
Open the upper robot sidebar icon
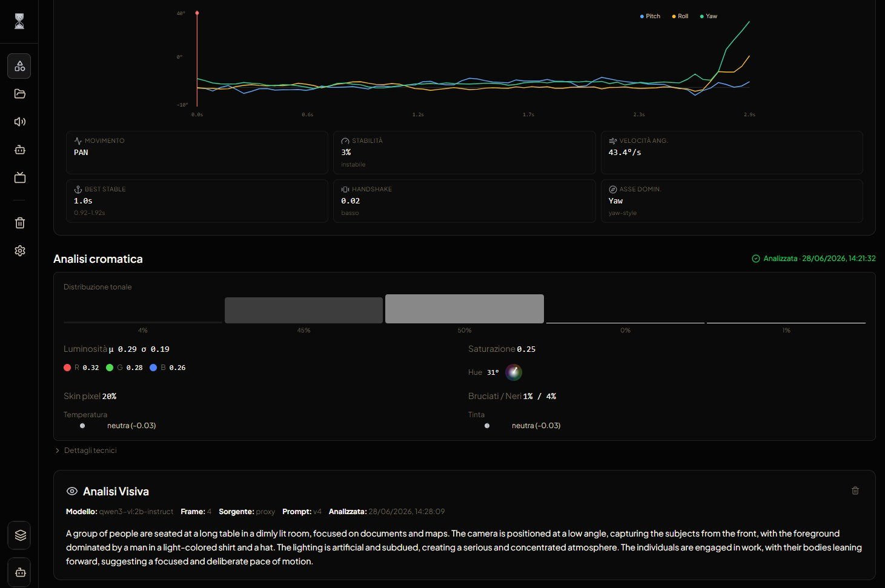[19, 150]
